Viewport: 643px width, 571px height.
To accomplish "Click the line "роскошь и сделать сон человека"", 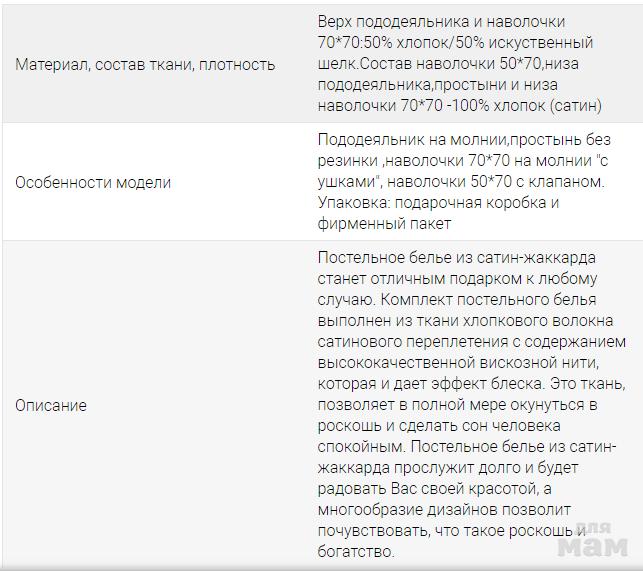I will [435, 426].
